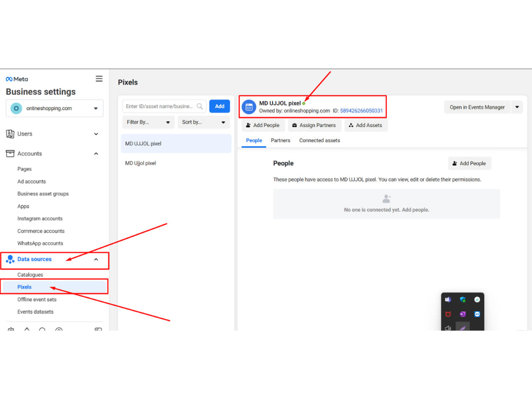Open Ad accounts in sidebar
Viewport: 532px width, 399px height.
tap(31, 181)
